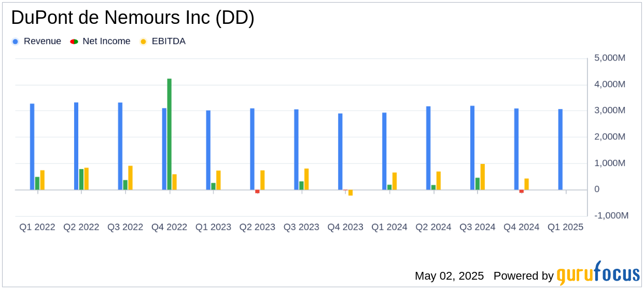Click the Q1 2025 axis label
The height and width of the screenshot is (289, 644).
[566, 227]
